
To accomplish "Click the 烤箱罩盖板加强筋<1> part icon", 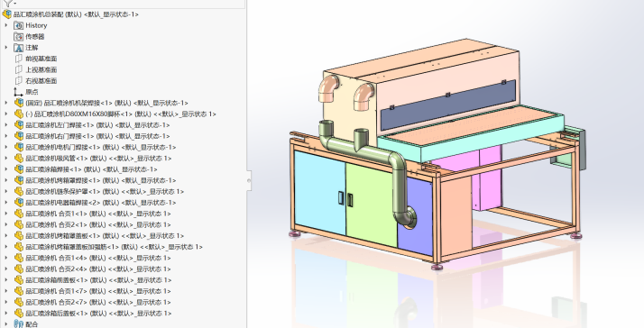I will click(18, 247).
